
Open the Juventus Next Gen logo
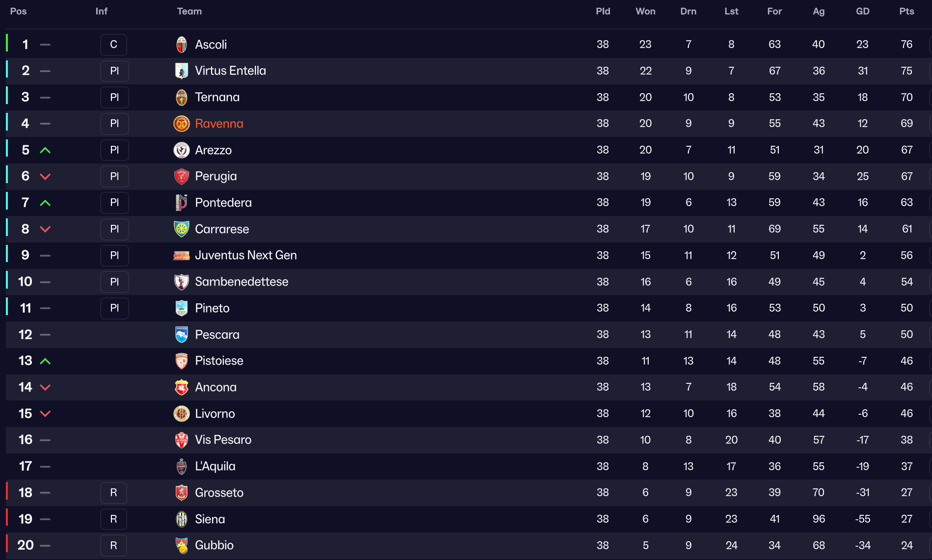tap(182, 255)
